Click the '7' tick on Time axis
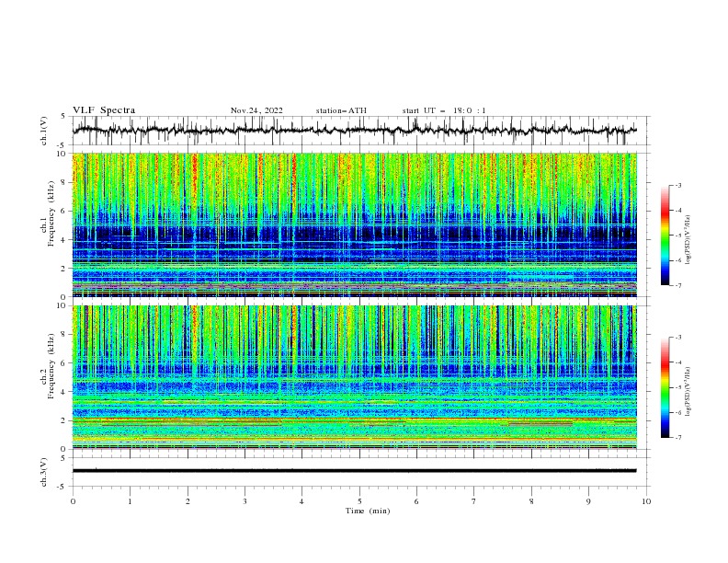This screenshot has width=728, height=563. click(x=474, y=501)
